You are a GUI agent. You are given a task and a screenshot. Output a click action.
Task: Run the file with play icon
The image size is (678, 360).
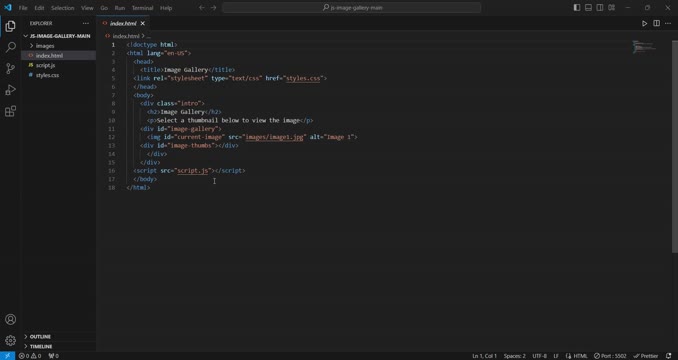[x=644, y=23]
